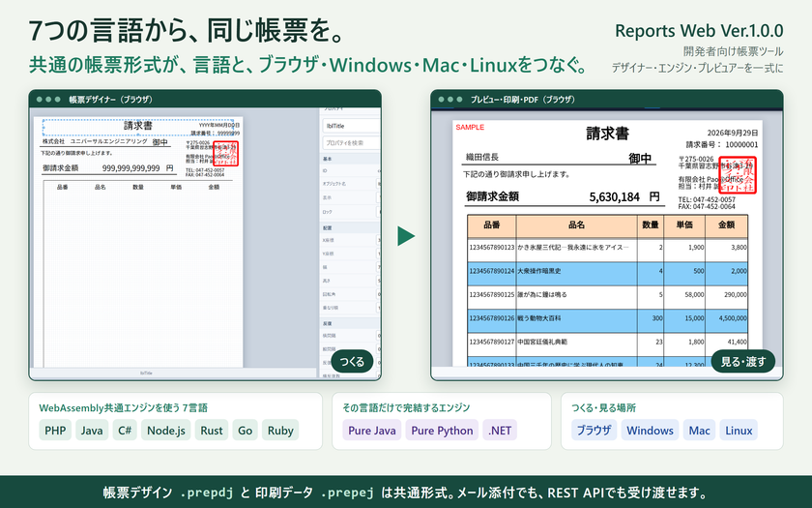Choose the Linux platform tag
This screenshot has height=508, width=812.
739,431
